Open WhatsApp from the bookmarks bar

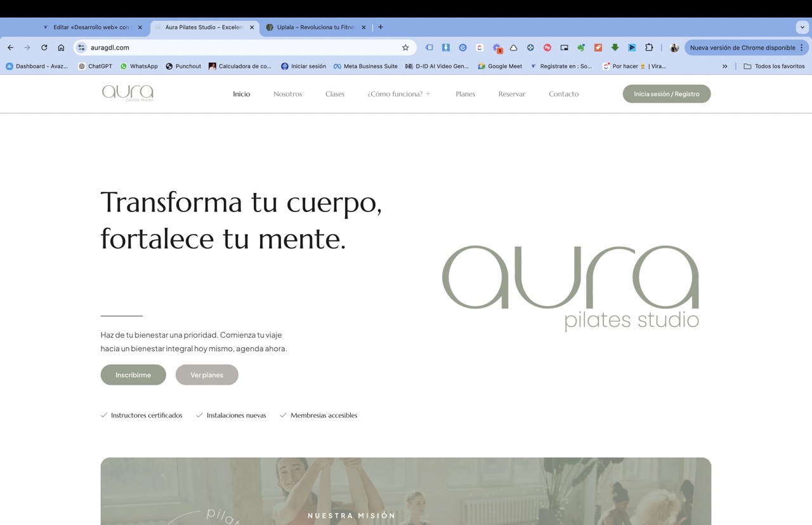click(x=138, y=65)
